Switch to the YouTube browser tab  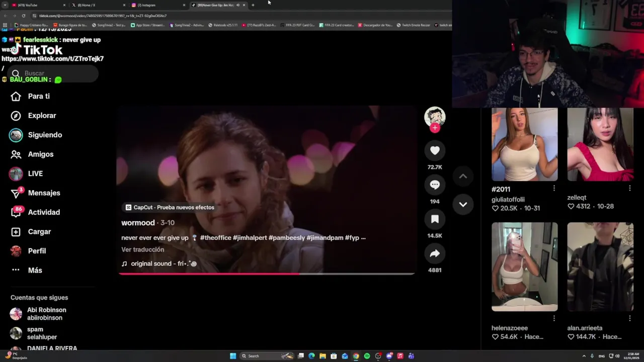(38, 5)
